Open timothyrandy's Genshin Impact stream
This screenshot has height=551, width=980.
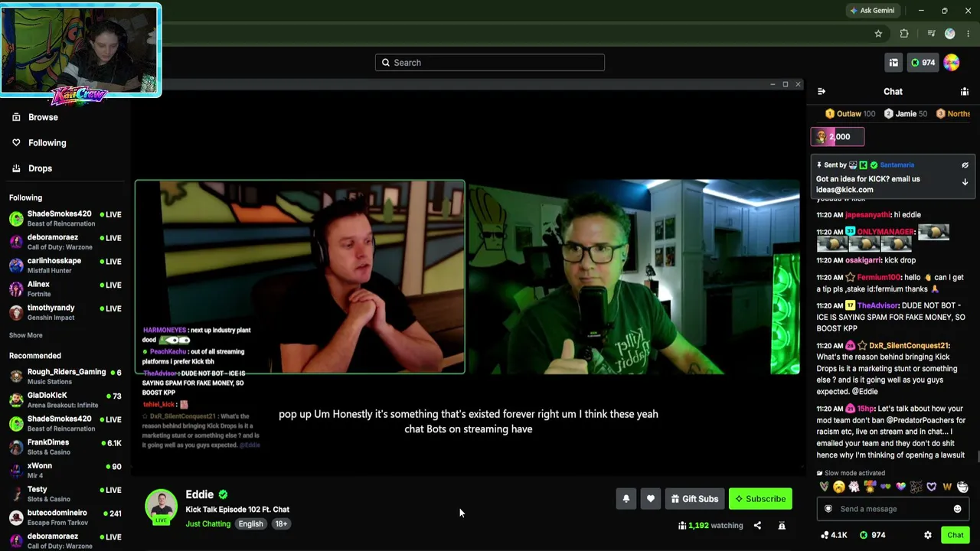coord(65,312)
